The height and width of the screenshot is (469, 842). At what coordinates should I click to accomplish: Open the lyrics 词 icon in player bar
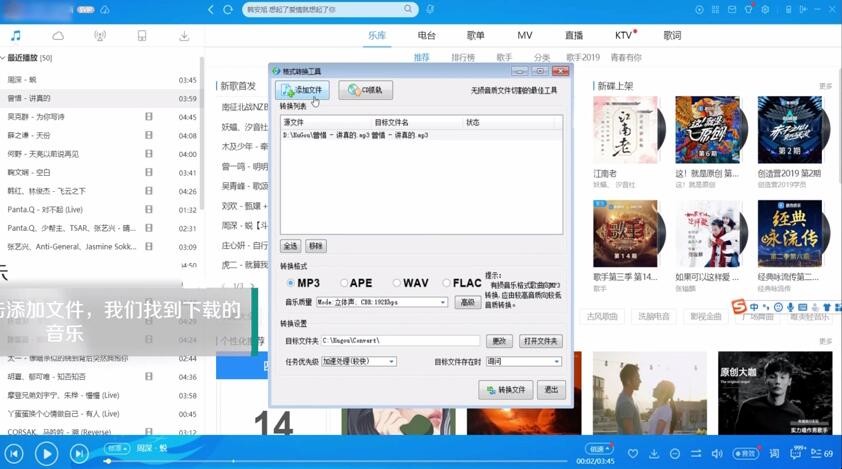point(774,454)
